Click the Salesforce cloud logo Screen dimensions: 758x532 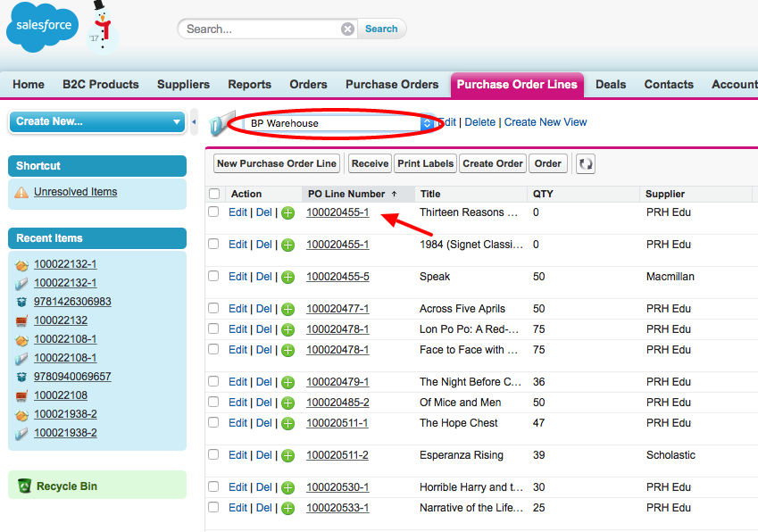click(43, 27)
